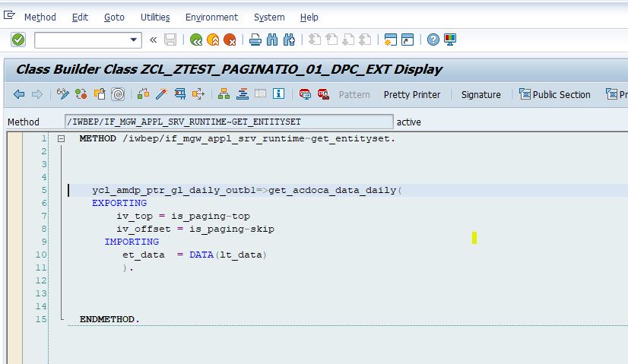The image size is (628, 364).
Task: Click the Enhance spiral icon
Action: [118, 94]
